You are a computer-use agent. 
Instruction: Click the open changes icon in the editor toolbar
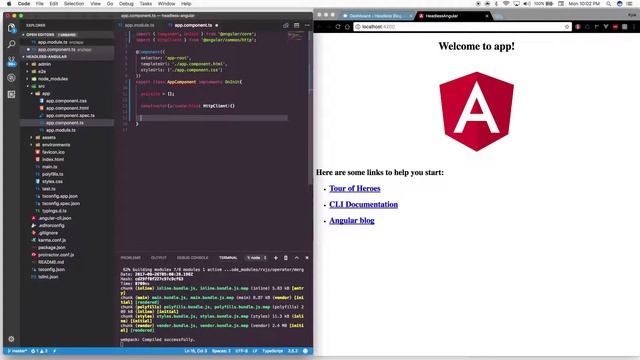tap(286, 25)
